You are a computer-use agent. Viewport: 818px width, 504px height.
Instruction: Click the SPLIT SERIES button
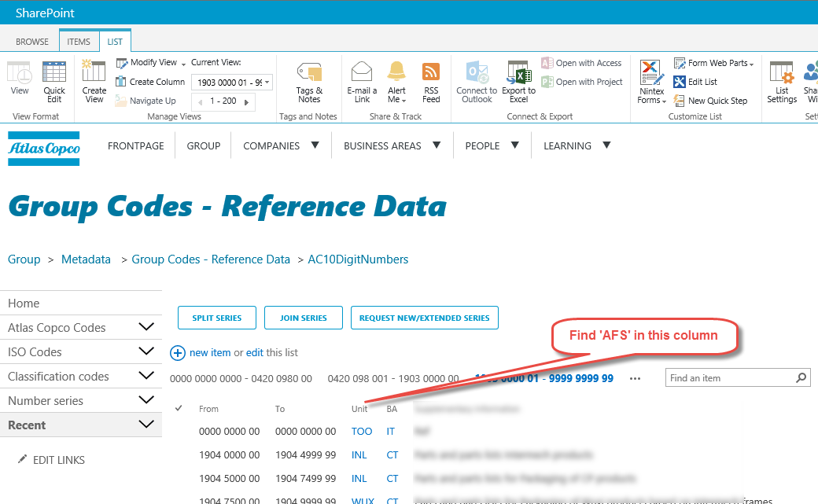tap(217, 318)
